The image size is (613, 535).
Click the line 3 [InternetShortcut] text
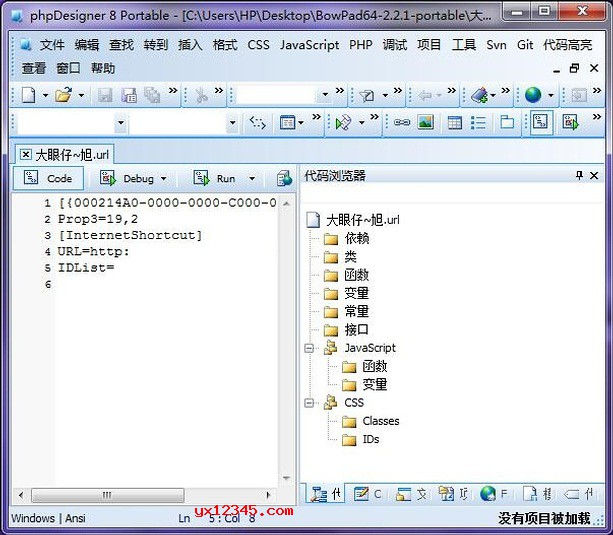[130, 235]
